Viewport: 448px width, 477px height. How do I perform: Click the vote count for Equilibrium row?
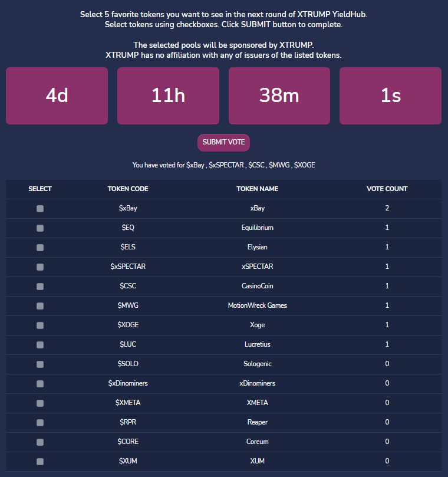[387, 228]
